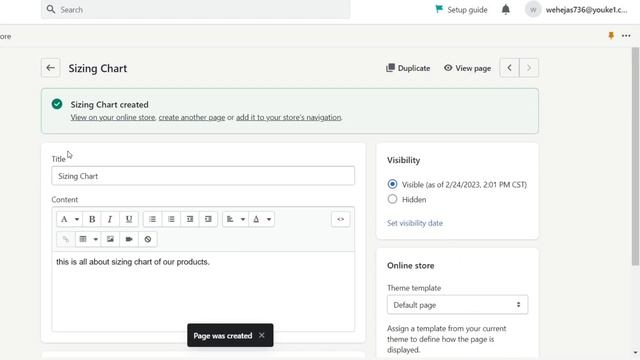Go to previous page chevron
The width and height of the screenshot is (640, 360).
[509, 68]
